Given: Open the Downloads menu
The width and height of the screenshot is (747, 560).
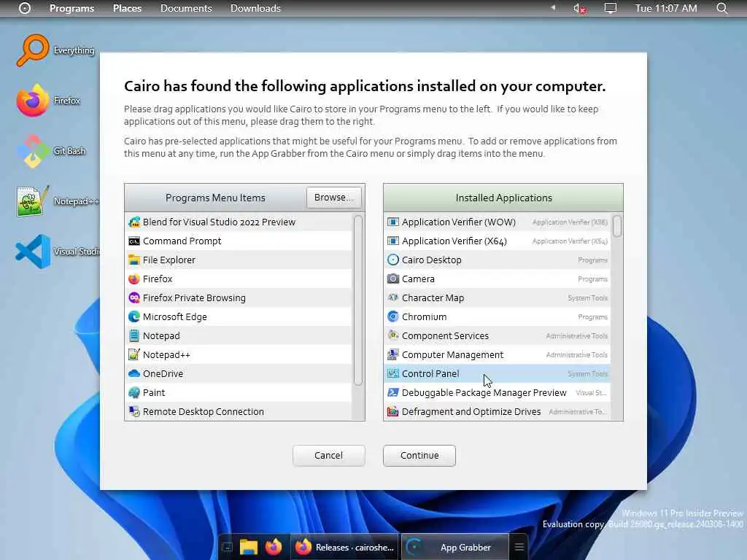Looking at the screenshot, I should 255,8.
